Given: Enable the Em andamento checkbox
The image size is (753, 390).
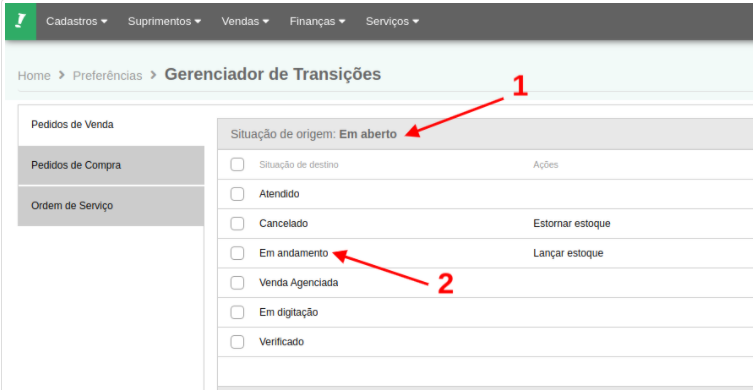Looking at the screenshot, I should pos(237,253).
